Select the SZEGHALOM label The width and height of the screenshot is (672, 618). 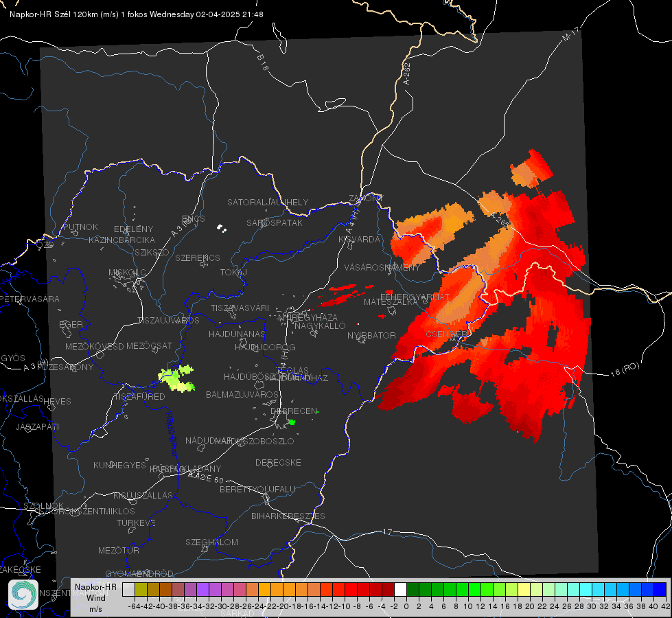[211, 542]
